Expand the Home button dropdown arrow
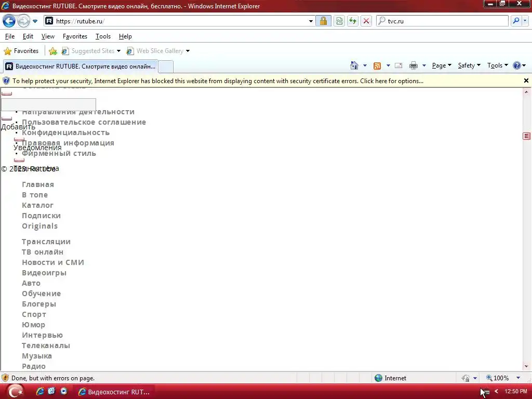532x399 pixels. 365,65
